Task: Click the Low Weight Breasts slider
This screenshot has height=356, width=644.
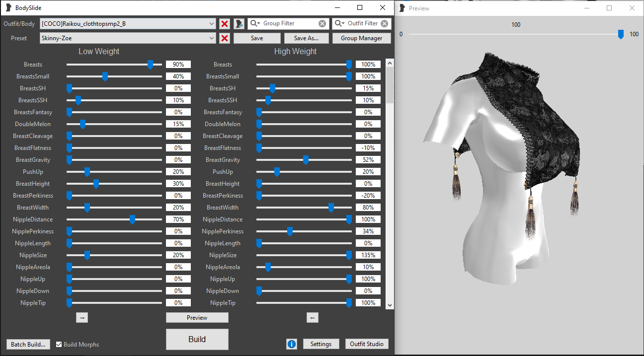Action: 114,65
